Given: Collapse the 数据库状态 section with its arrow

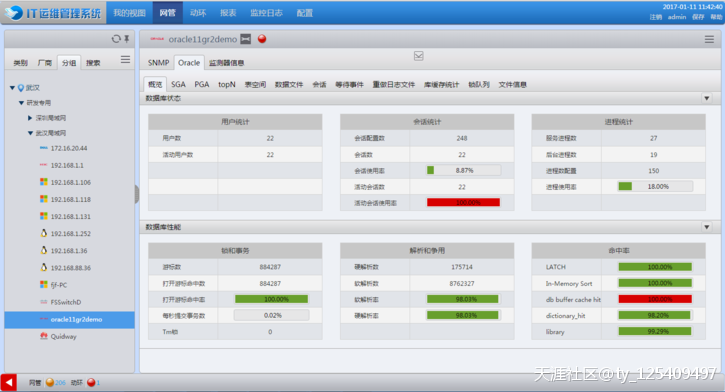Looking at the screenshot, I should coord(707,98).
